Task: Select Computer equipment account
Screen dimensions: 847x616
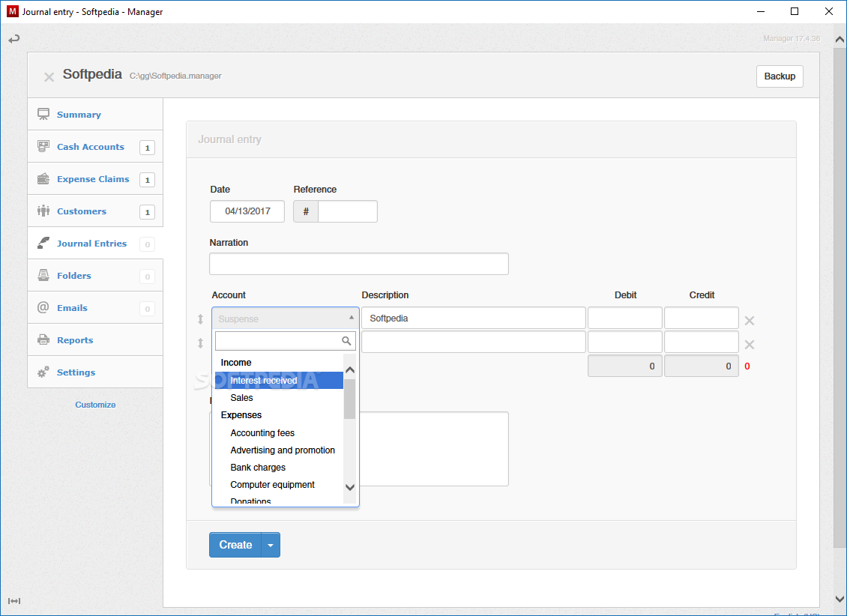Action: coord(279,485)
